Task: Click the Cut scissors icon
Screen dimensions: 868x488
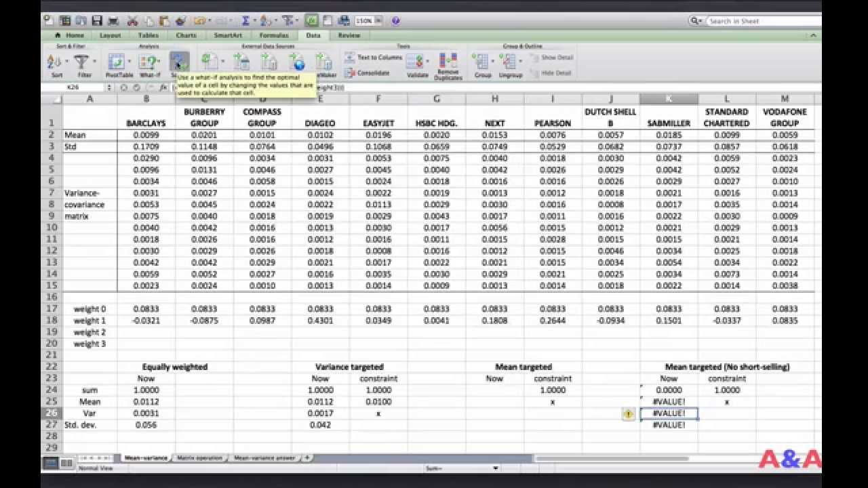Action: pos(133,21)
